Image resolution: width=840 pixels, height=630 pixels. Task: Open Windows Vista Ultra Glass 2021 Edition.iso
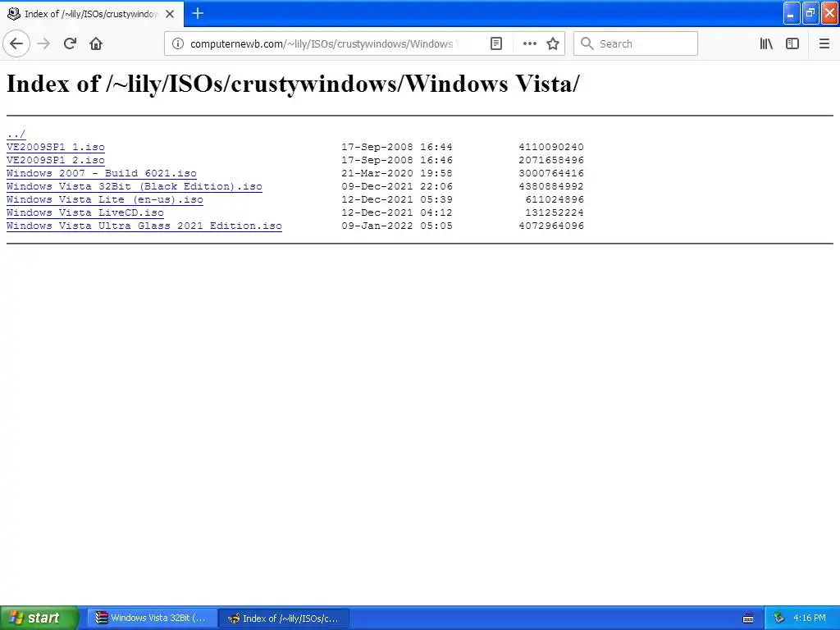(144, 226)
